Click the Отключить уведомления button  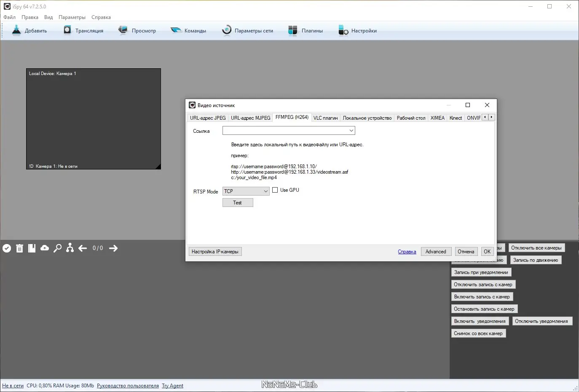click(541, 321)
